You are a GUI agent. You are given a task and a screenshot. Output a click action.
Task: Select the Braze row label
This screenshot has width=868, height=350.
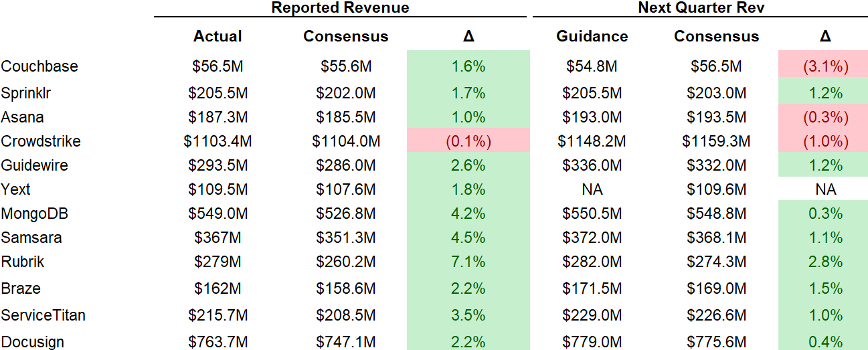click(21, 288)
